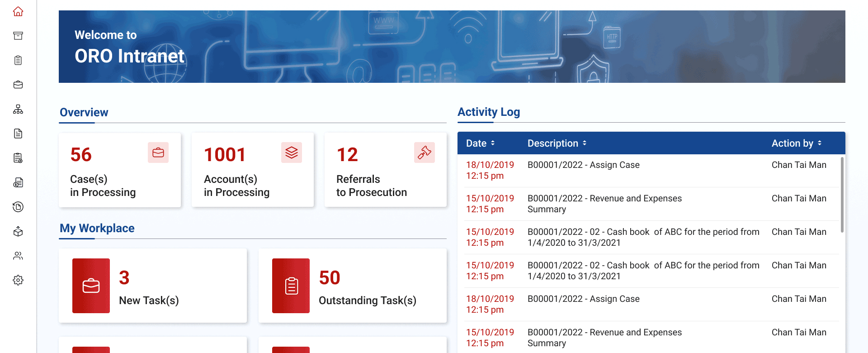The height and width of the screenshot is (353, 868).
Task: Open the archive box sidebar icon
Action: point(18,36)
